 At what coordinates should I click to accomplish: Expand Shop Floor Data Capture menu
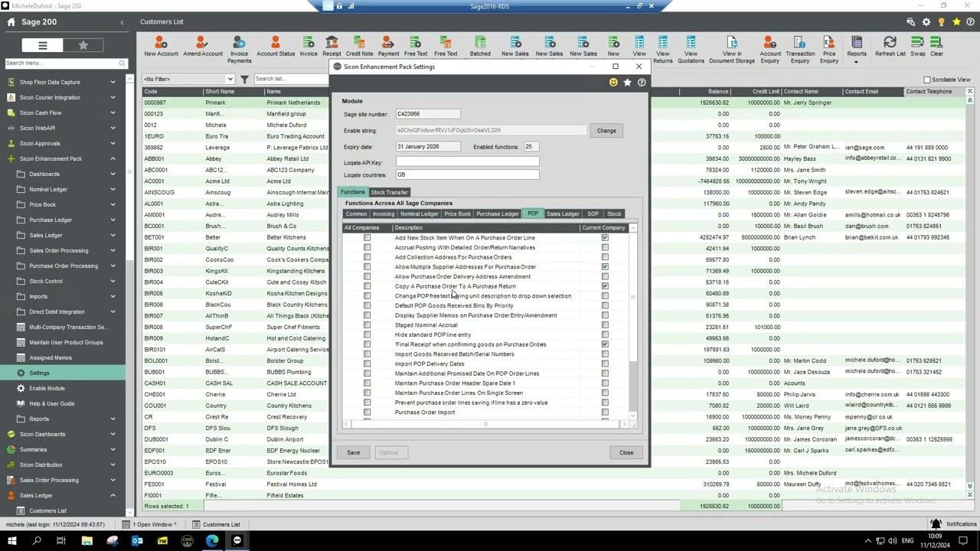(113, 82)
